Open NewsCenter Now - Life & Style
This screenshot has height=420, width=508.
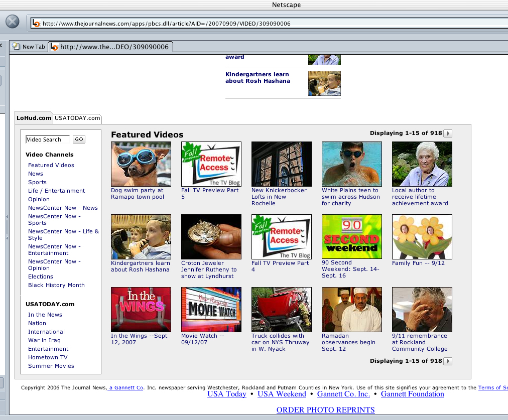tap(63, 234)
